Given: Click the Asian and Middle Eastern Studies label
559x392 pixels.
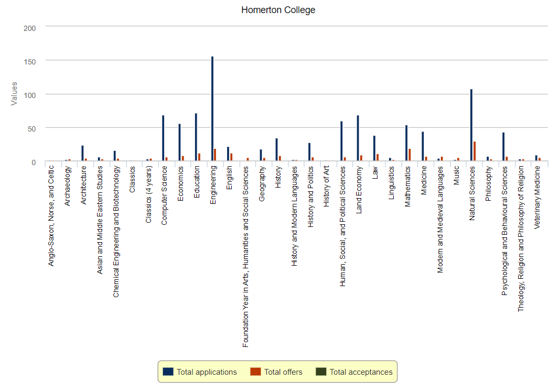Looking at the screenshot, I should 100,220.
